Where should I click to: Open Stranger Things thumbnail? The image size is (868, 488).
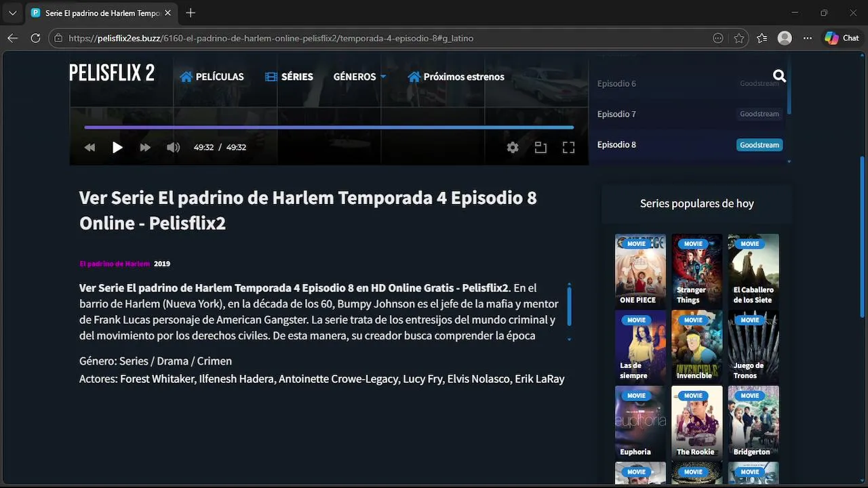(697, 270)
